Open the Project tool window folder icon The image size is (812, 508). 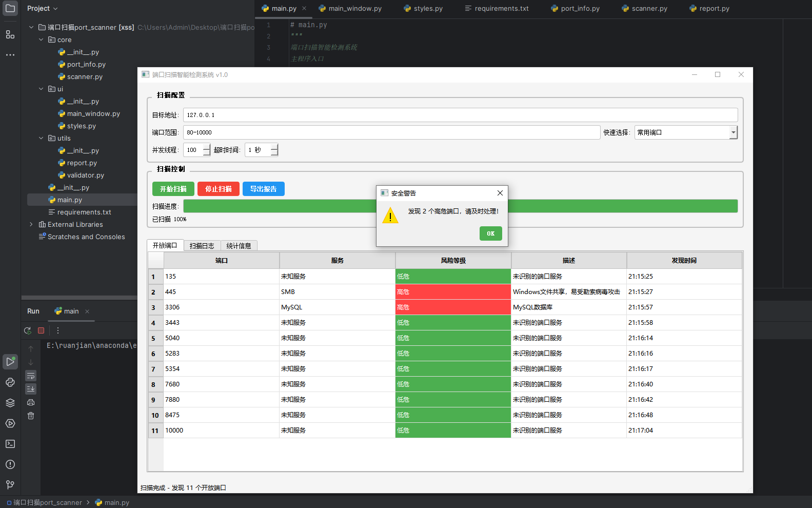10,9
